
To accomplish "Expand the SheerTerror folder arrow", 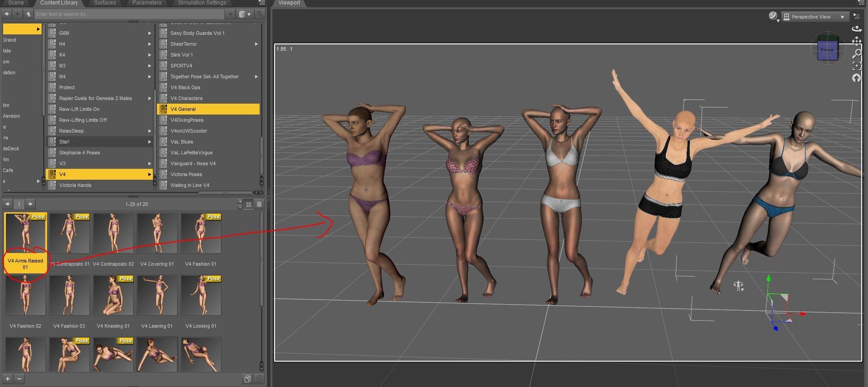I will (x=256, y=44).
